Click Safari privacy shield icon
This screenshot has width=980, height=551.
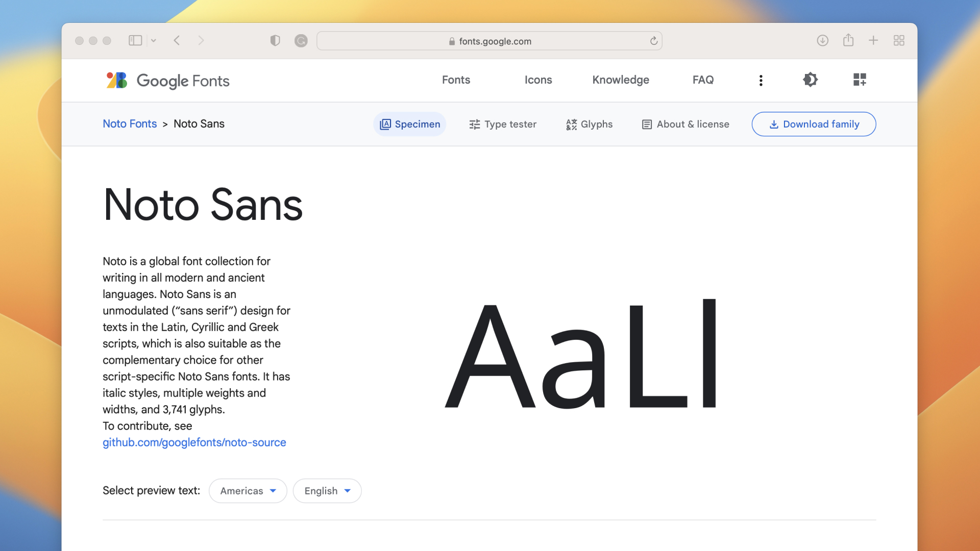click(x=275, y=41)
